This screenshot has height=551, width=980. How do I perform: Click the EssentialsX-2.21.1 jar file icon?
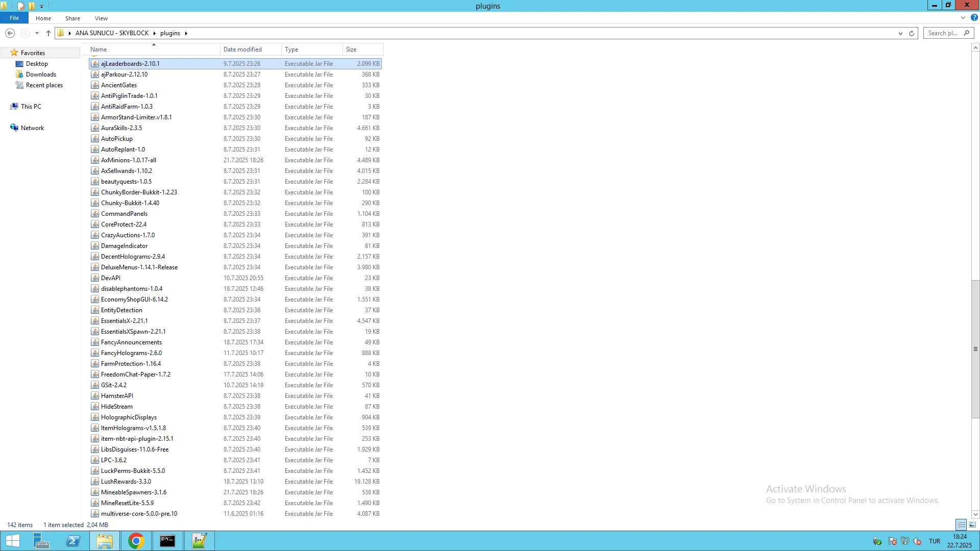pyautogui.click(x=95, y=321)
